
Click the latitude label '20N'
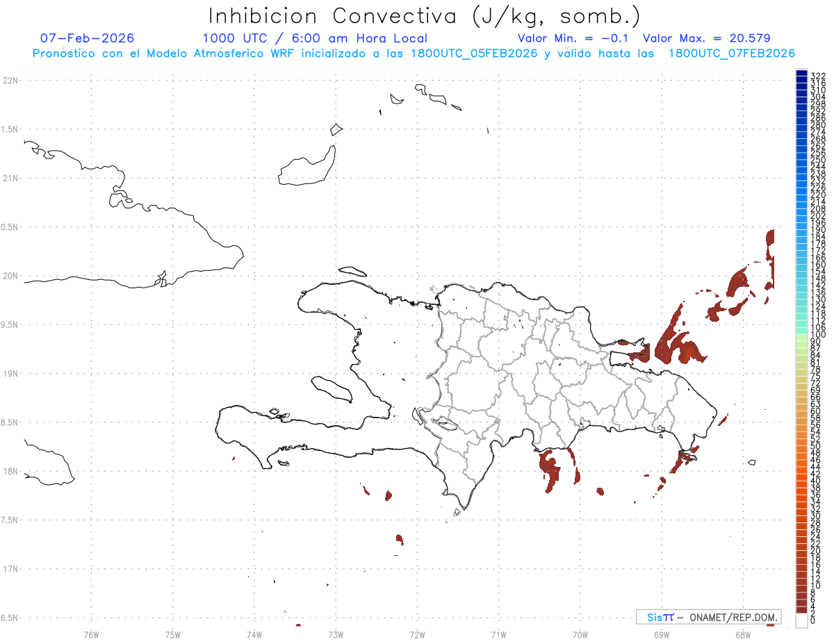point(10,276)
